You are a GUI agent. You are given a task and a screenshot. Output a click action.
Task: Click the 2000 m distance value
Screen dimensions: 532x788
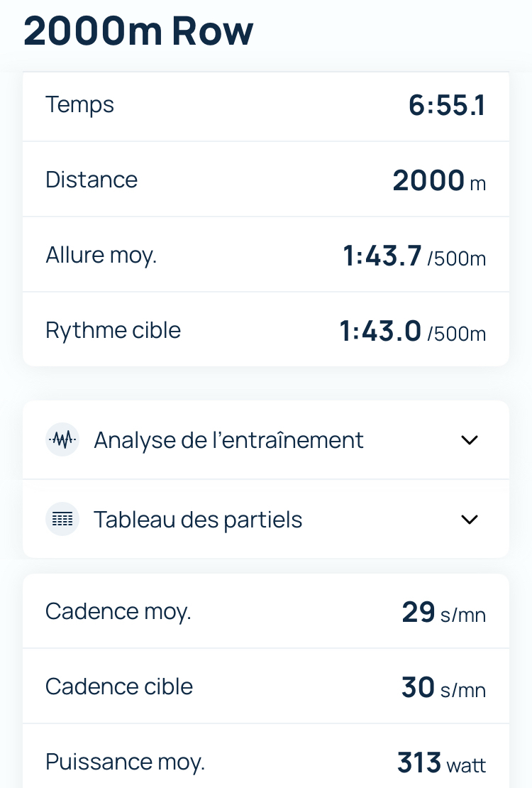point(439,182)
